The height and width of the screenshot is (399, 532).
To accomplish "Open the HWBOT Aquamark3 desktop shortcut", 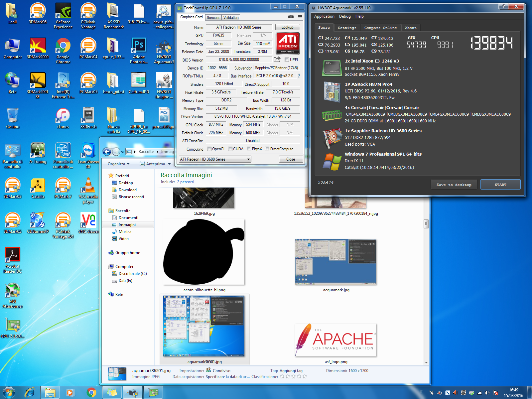I will click(x=164, y=51).
